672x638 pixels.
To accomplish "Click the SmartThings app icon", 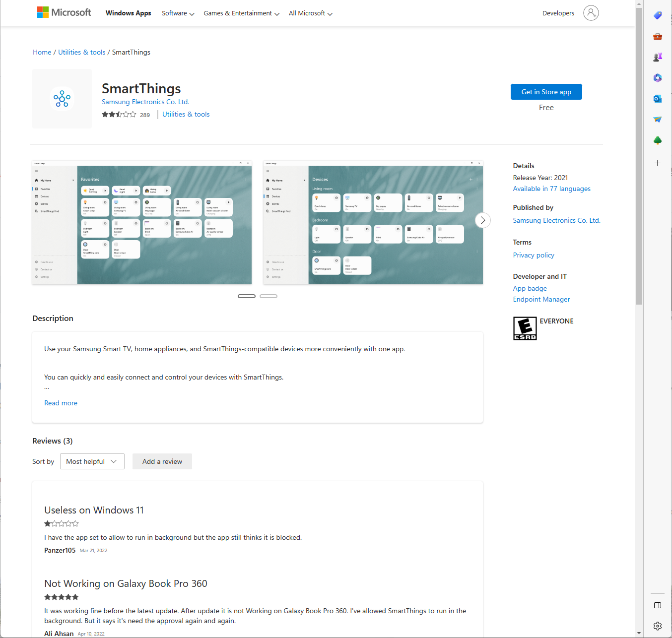I will coord(62,99).
